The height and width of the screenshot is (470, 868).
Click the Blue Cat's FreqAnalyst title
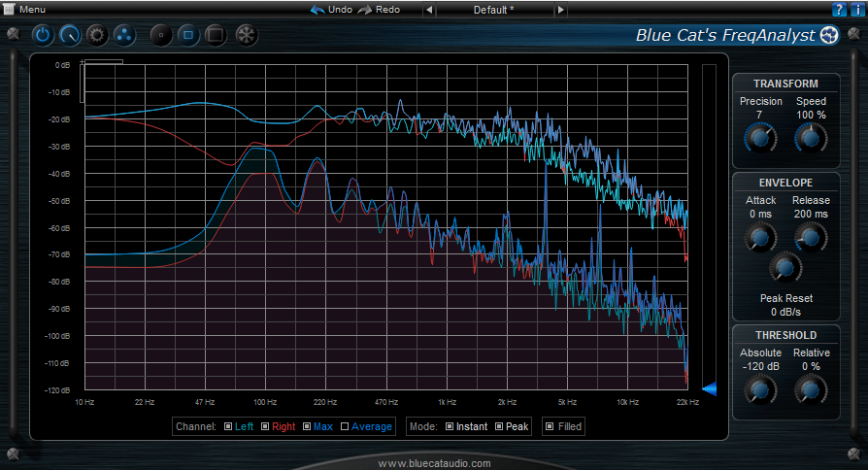pos(725,35)
